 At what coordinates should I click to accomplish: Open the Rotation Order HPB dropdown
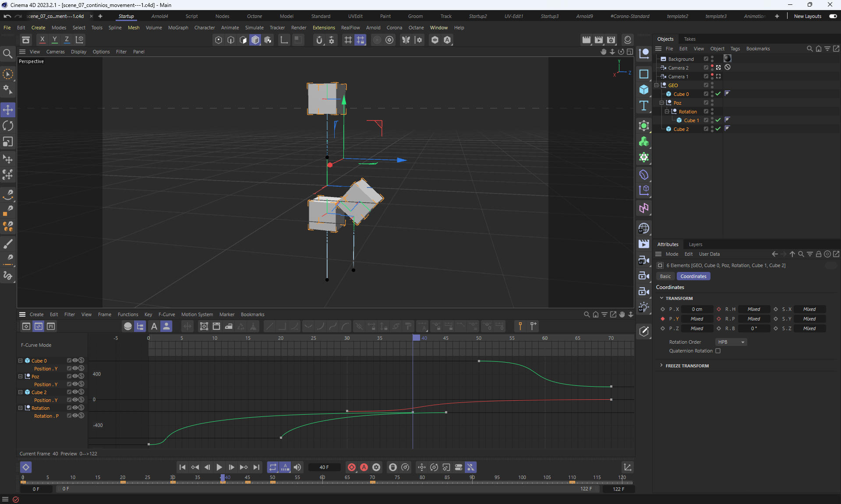click(x=731, y=342)
